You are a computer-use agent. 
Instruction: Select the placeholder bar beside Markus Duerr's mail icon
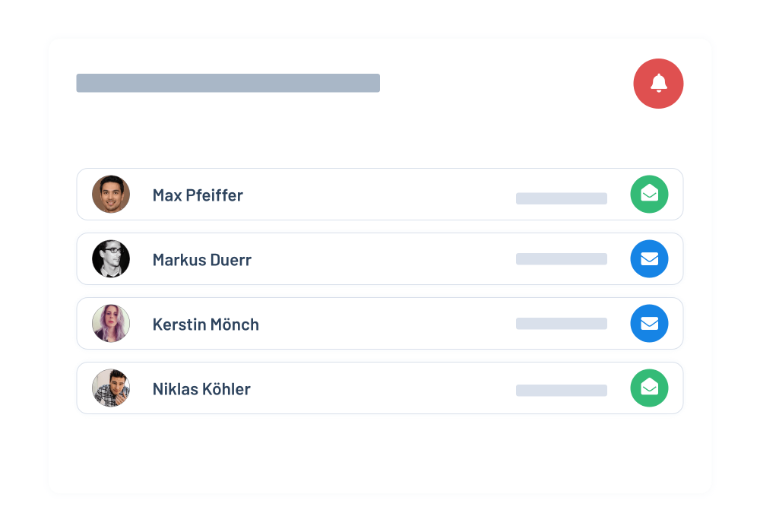(x=561, y=259)
